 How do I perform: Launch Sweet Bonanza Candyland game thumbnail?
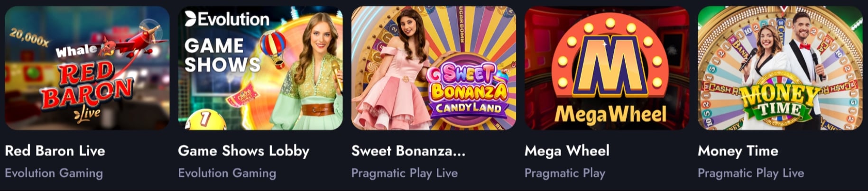pyautogui.click(x=434, y=68)
